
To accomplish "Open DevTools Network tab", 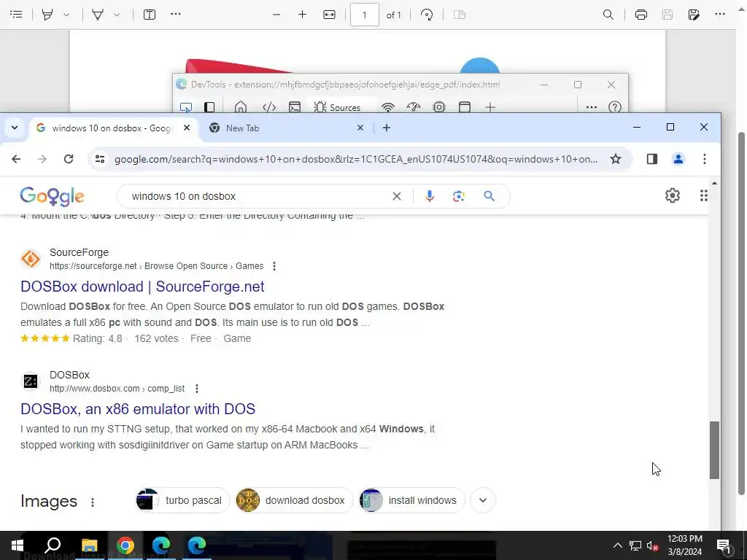I will click(388, 107).
